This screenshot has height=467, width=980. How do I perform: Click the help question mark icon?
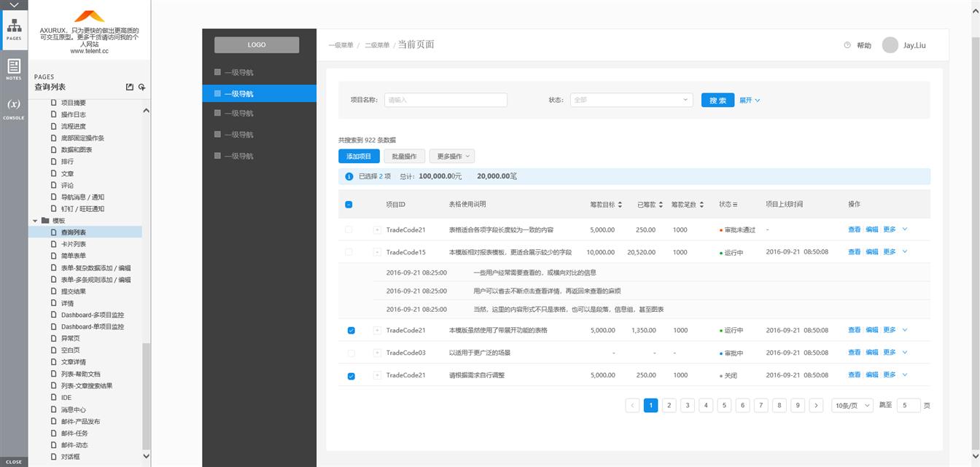click(847, 45)
